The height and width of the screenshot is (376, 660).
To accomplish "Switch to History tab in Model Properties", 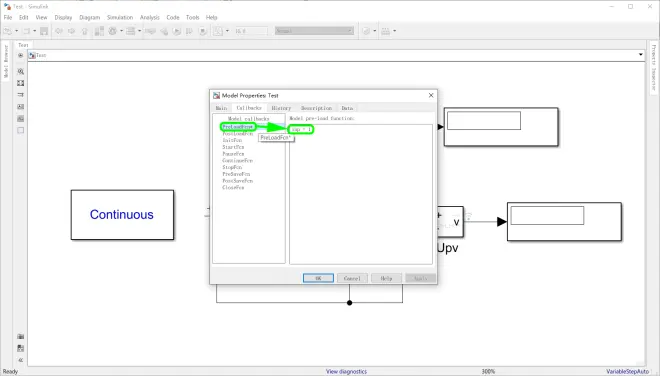I will [281, 108].
